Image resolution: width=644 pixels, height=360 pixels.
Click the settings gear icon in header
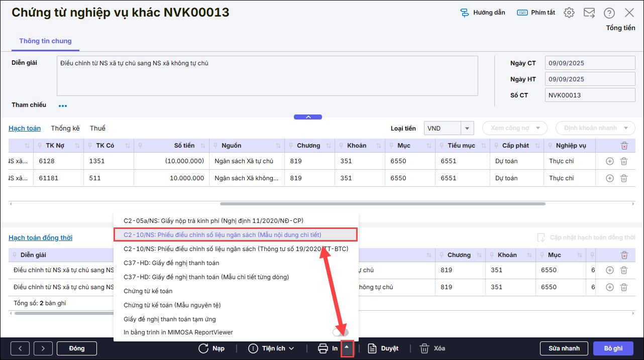569,13
